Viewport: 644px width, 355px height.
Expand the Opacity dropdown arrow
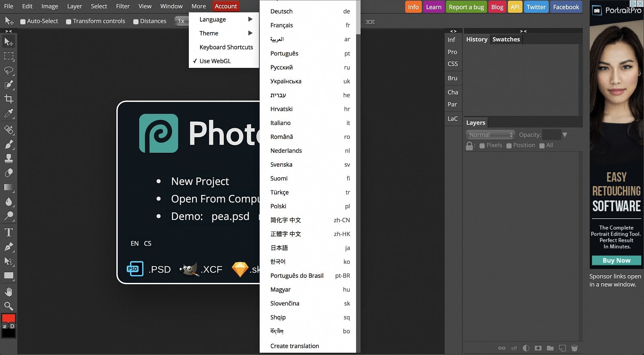coord(565,135)
